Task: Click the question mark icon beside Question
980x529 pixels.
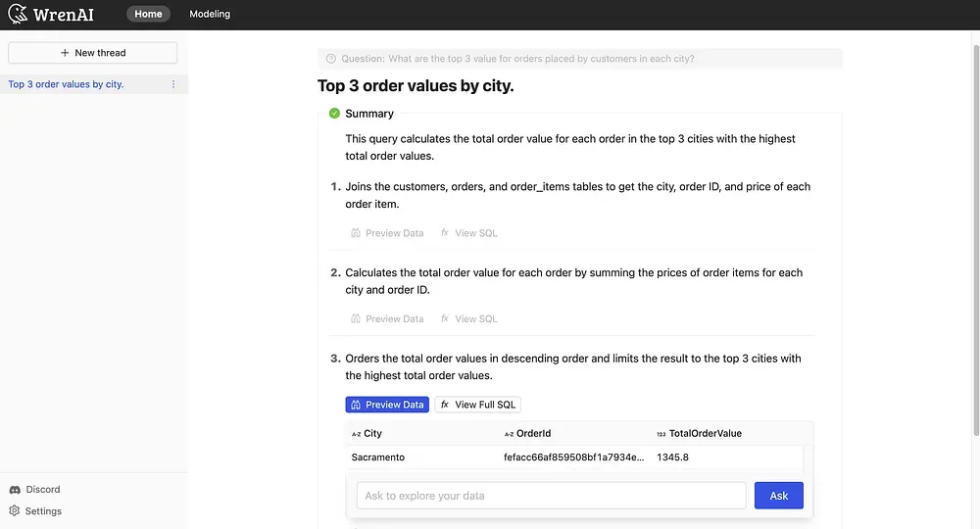Action: pos(331,59)
